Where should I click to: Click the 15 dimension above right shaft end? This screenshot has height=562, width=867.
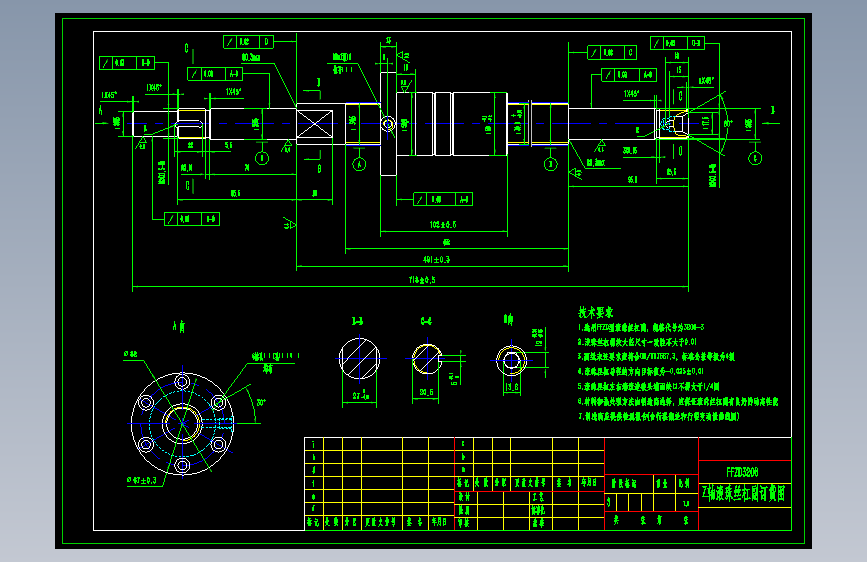point(678,70)
